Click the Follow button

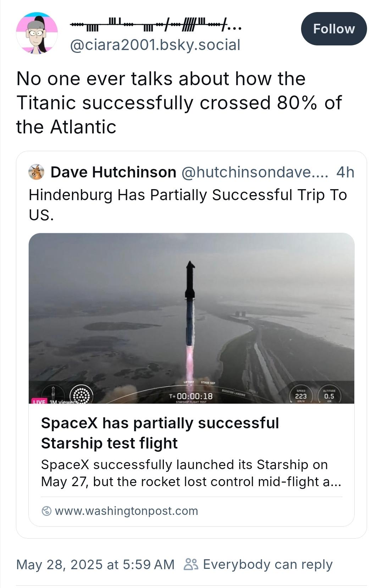[x=334, y=29]
